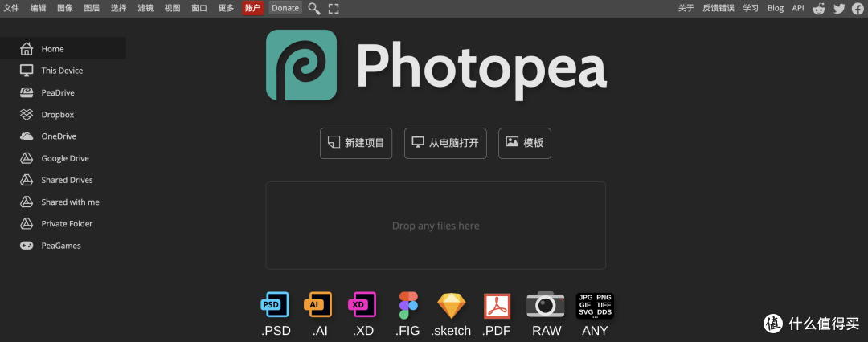Screen dimensions: 868x342
Task: Click the Private Folder icon
Action: (x=27, y=223)
